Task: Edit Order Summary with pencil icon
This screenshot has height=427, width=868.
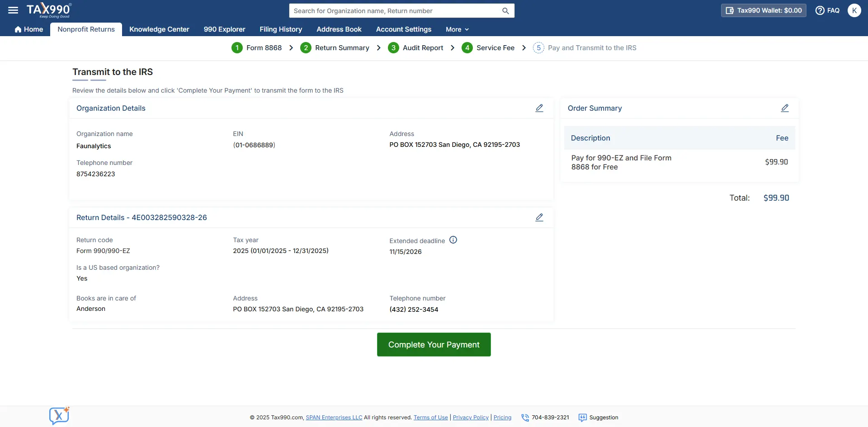Action: coord(785,108)
